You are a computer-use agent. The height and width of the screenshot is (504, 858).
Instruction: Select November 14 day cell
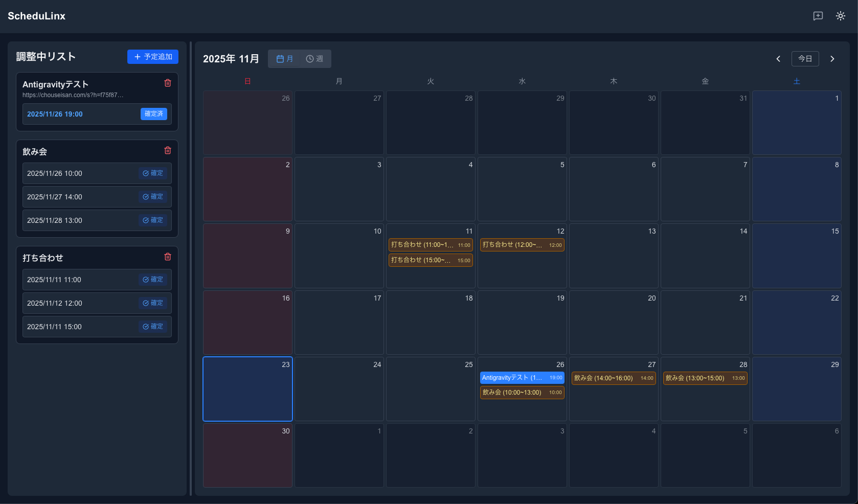[x=705, y=256]
